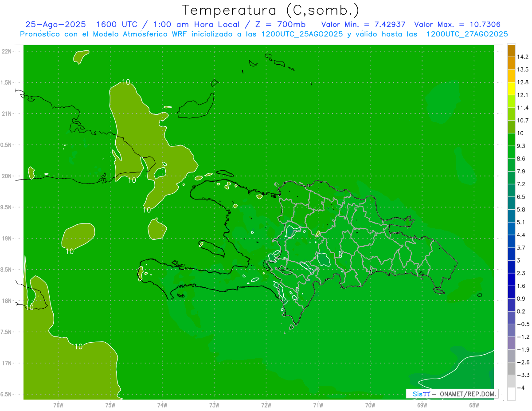Click the '20N' latitude axis label

point(7,176)
